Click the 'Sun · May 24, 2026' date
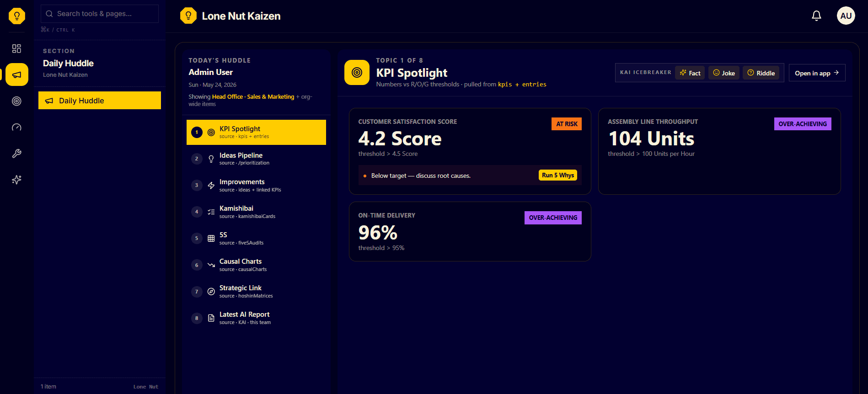 pyautogui.click(x=212, y=85)
